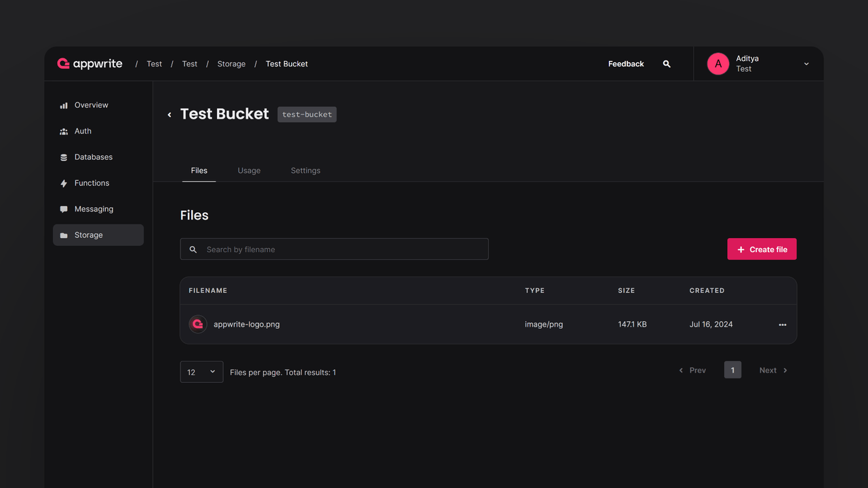Click the appwrite-logo.png filename

pyautogui.click(x=247, y=325)
